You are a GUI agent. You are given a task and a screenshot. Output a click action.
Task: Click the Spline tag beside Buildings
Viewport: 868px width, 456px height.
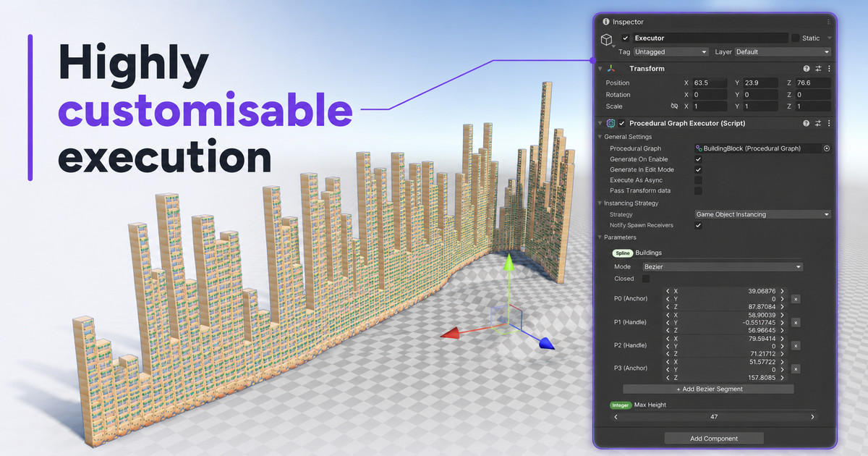pos(622,253)
